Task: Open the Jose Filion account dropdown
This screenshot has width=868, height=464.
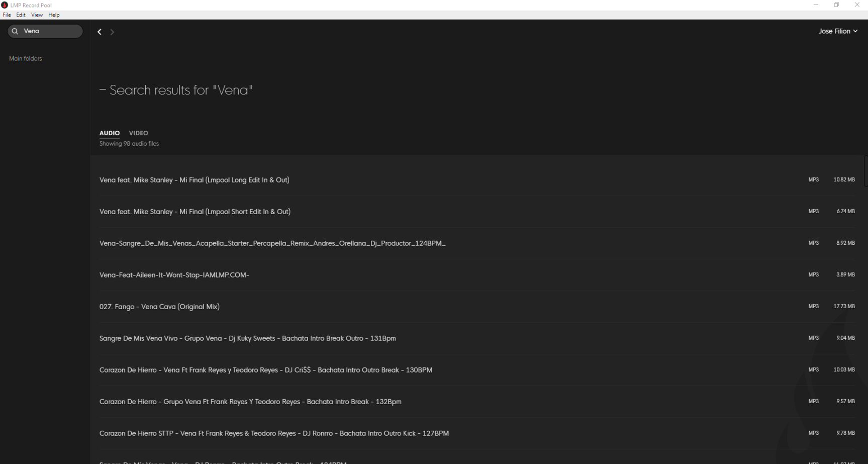Action: (837, 31)
